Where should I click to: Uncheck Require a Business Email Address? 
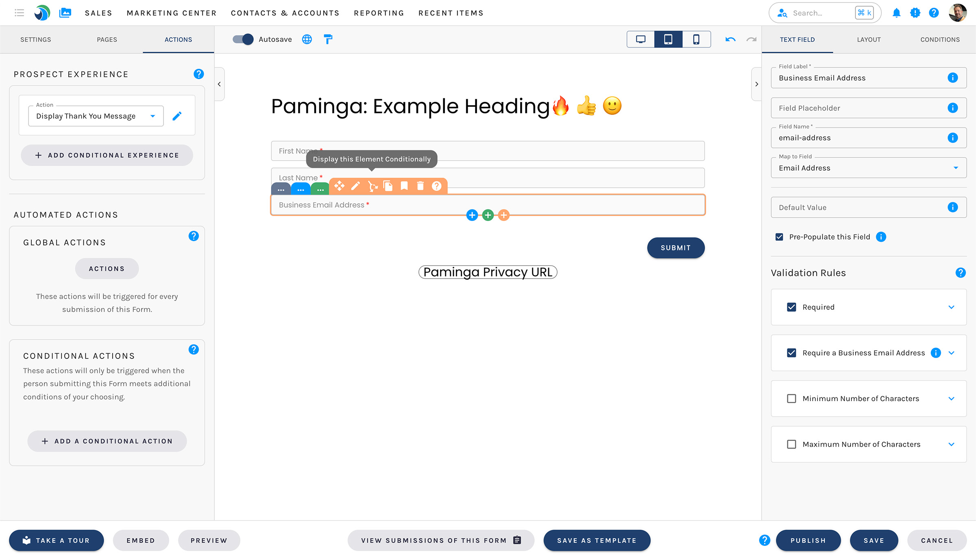tap(791, 353)
